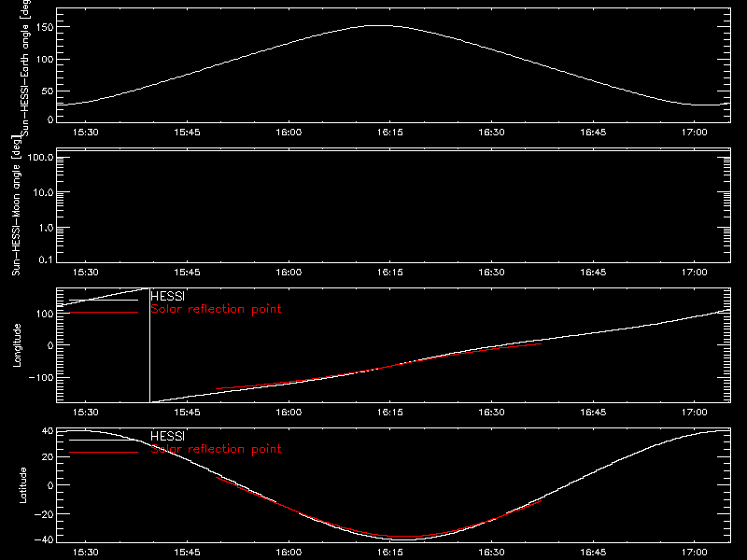Viewport: 747px width, 560px height.
Task: Click the 0.1 tick on Moon angle axis
Action: pyautogui.click(x=46, y=259)
